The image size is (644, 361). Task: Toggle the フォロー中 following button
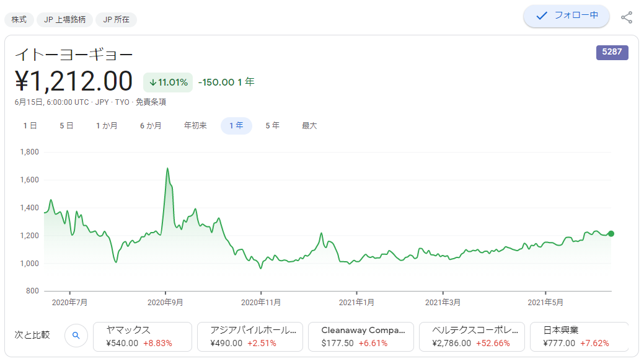click(x=566, y=16)
